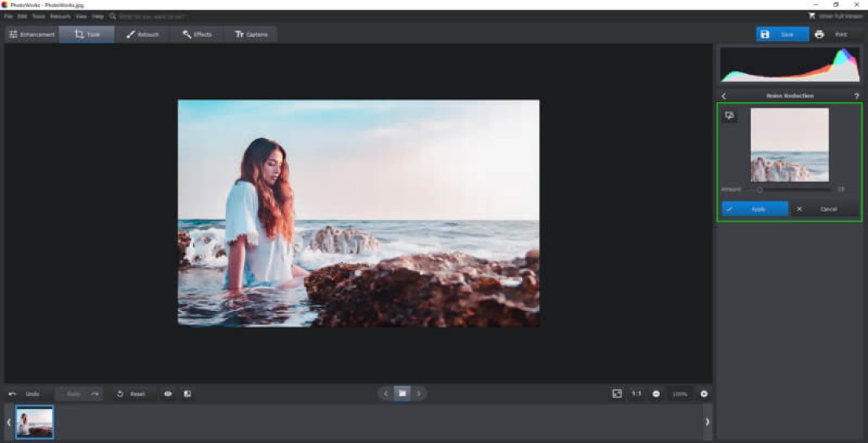
Task: Switch to the Retouch tab
Action: tap(142, 35)
